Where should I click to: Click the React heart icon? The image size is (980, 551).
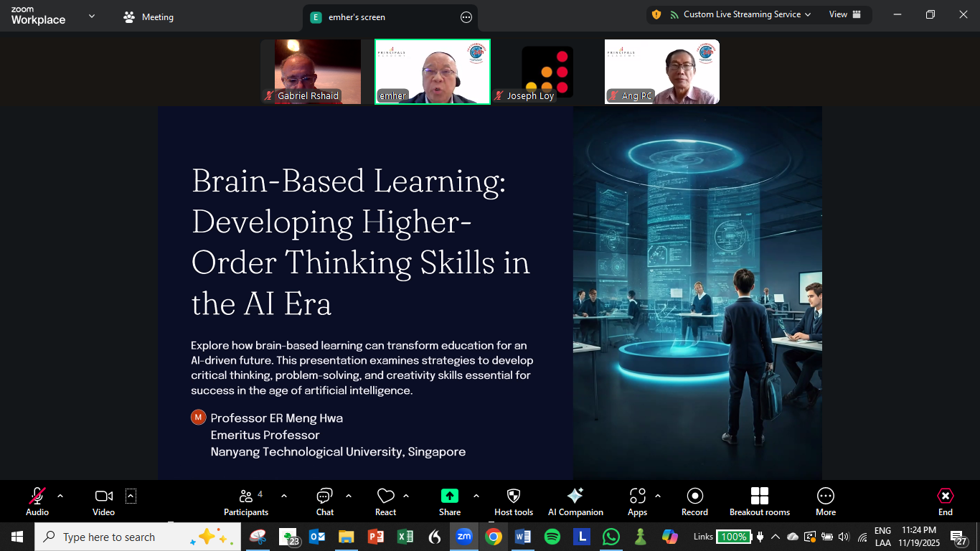click(x=385, y=501)
